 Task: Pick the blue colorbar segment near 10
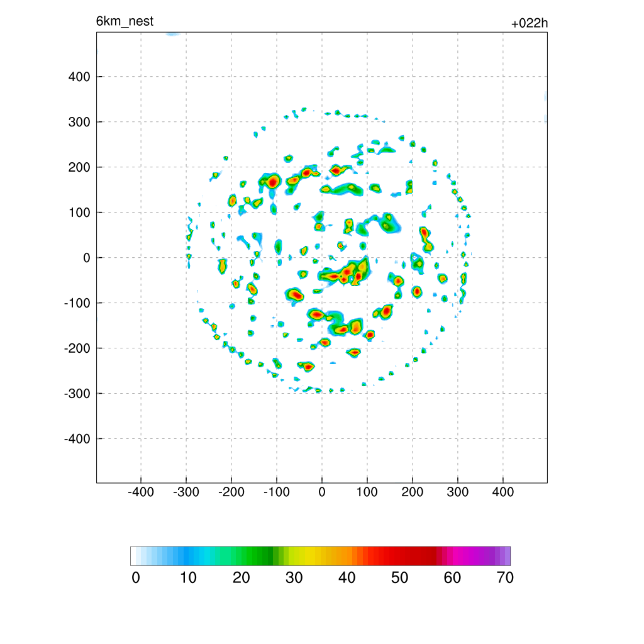[186, 556]
